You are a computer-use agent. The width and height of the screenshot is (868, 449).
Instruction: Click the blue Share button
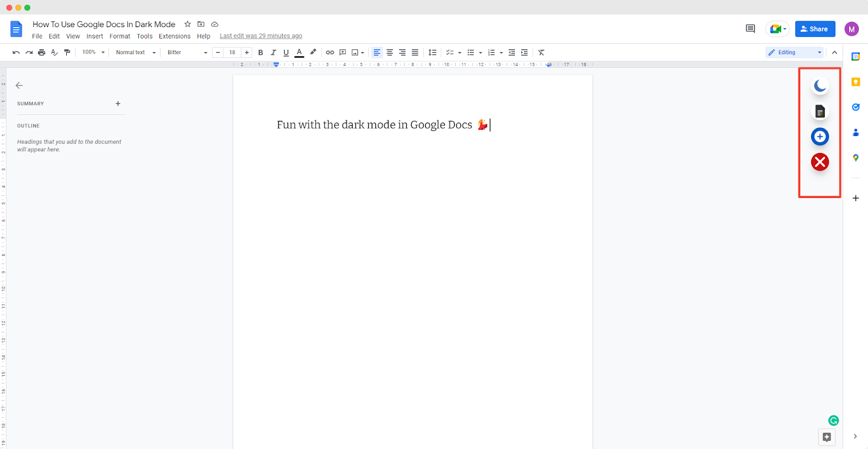point(815,29)
